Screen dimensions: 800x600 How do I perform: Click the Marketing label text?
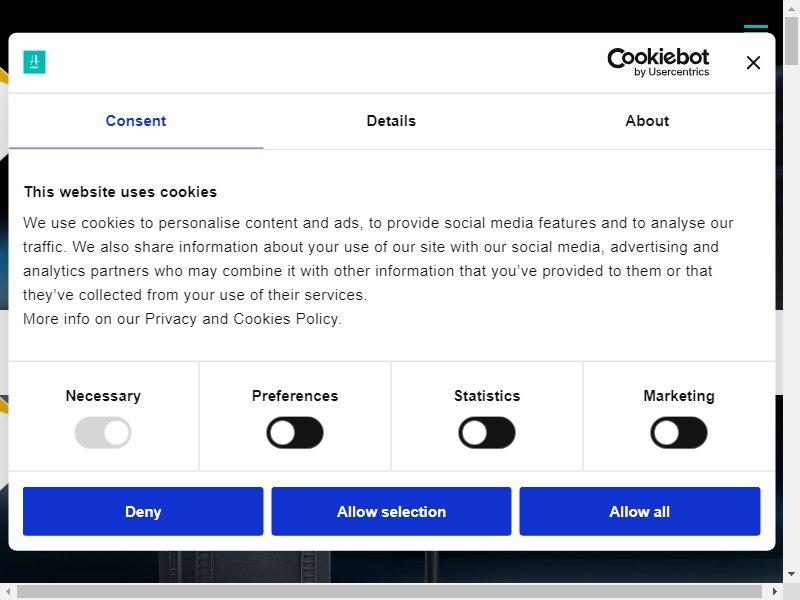tap(679, 396)
